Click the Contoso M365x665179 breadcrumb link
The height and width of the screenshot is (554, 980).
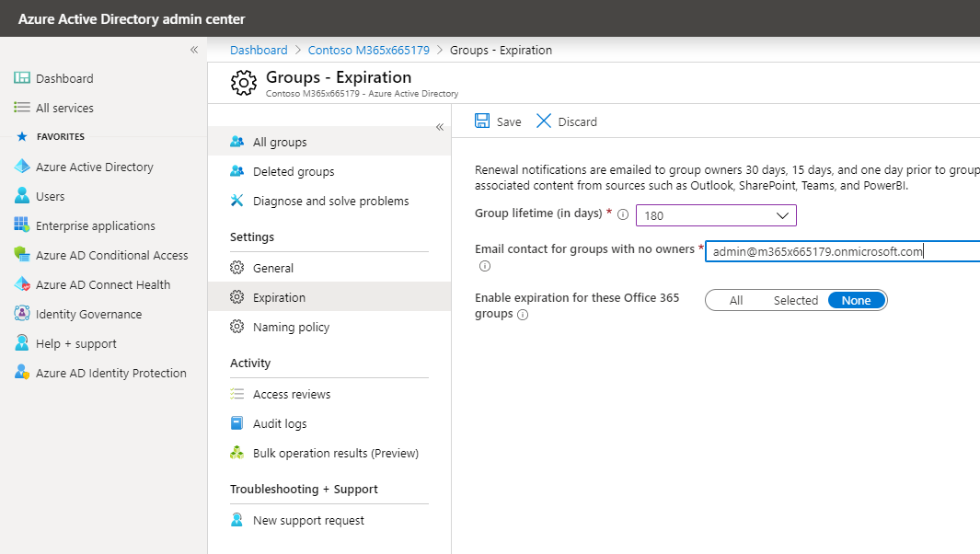[x=369, y=50]
